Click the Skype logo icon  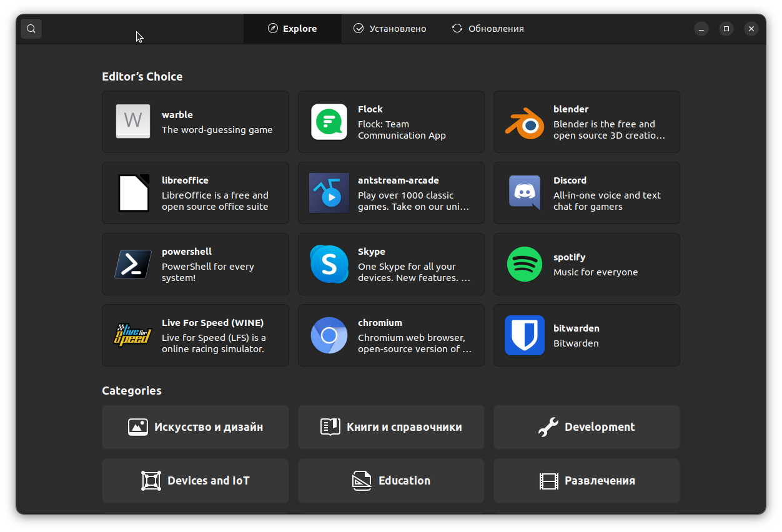click(329, 264)
